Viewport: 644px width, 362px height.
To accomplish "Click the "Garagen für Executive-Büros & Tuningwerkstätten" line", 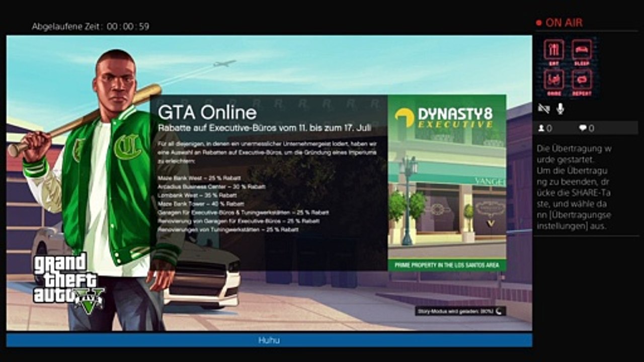I will pyautogui.click(x=244, y=212).
